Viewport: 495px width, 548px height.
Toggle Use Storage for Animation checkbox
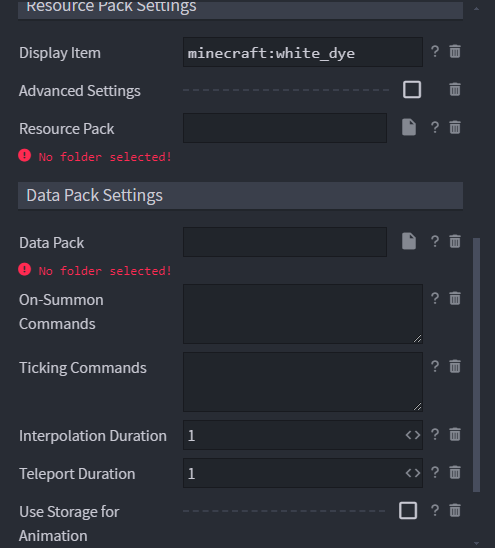pos(408,511)
